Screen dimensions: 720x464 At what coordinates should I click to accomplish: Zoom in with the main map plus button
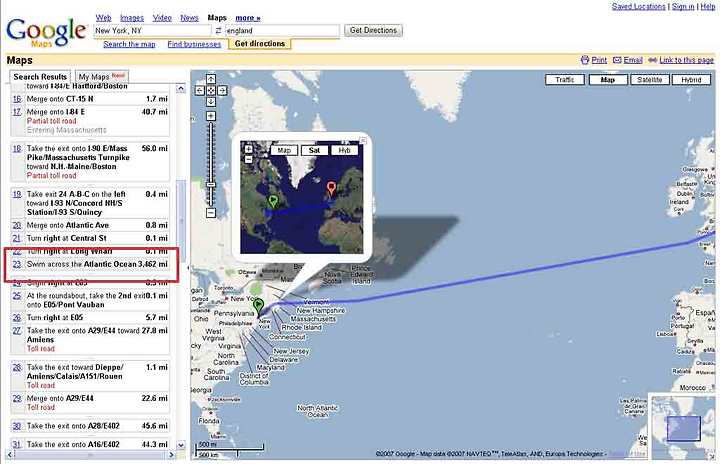pyautogui.click(x=211, y=116)
